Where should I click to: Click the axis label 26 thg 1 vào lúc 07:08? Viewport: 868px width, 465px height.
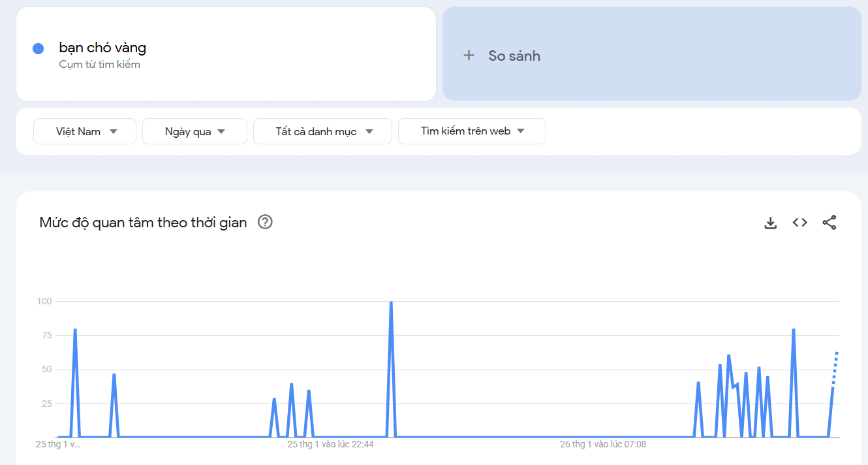pos(603,445)
